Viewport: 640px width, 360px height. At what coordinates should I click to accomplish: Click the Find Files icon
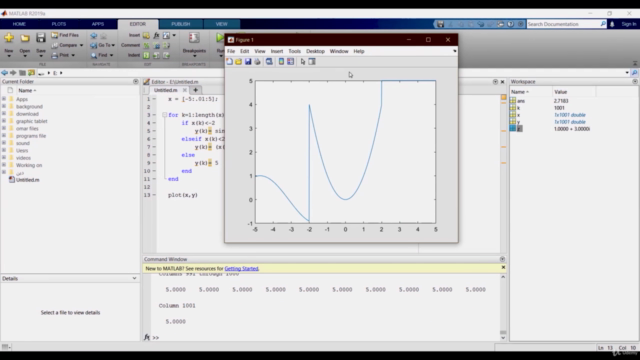(x=55, y=36)
